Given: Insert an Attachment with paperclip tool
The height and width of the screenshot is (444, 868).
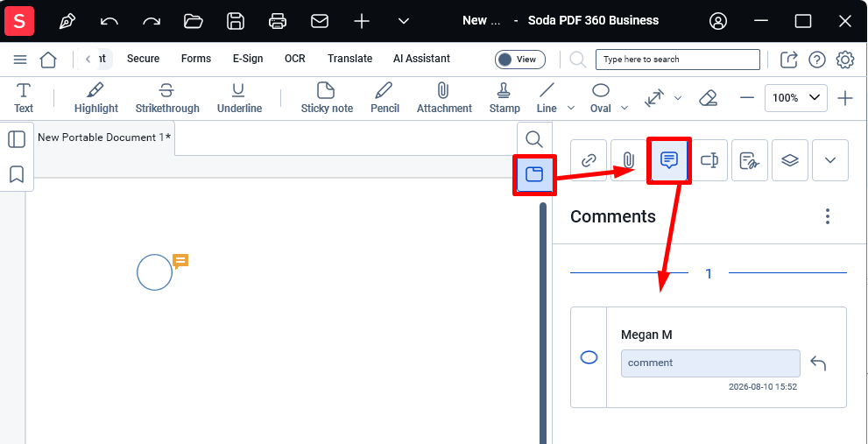Looking at the screenshot, I should click(x=444, y=98).
